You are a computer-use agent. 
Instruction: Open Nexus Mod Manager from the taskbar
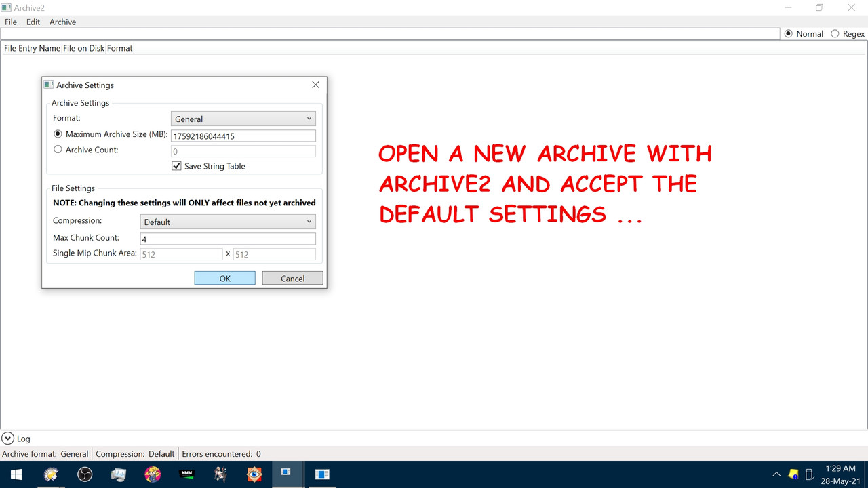(x=186, y=474)
